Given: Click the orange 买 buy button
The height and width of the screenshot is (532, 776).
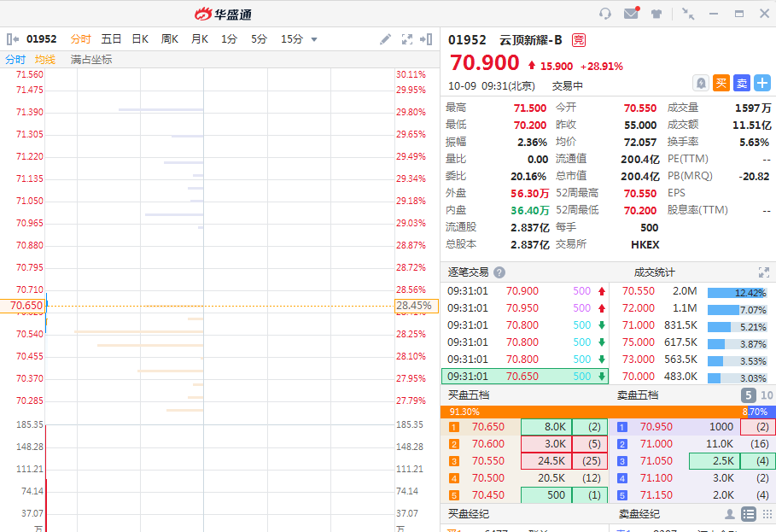Looking at the screenshot, I should [x=721, y=83].
